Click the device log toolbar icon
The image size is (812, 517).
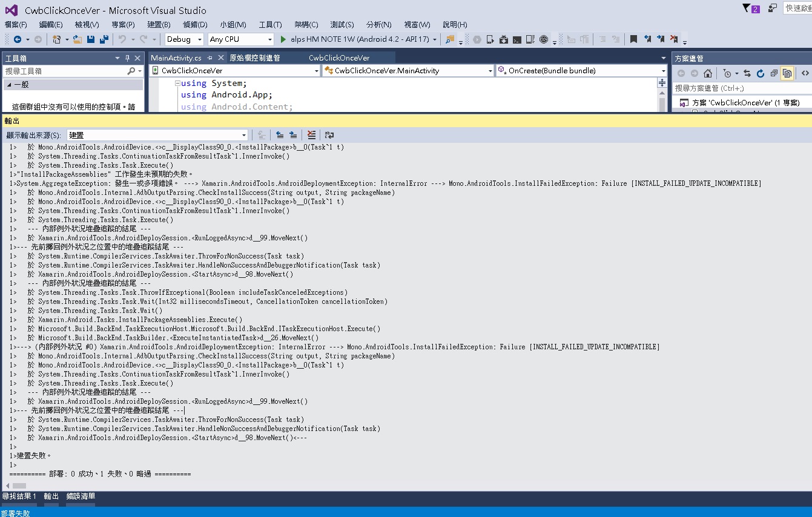(530, 39)
